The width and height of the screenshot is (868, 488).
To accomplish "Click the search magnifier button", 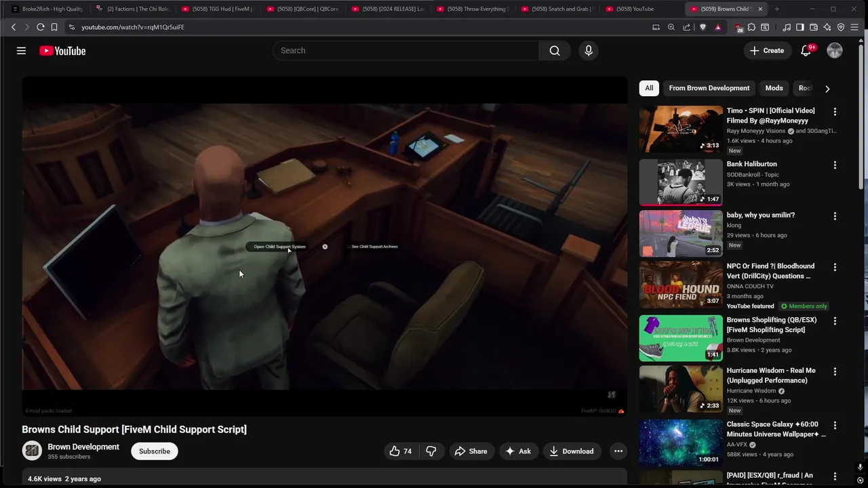I will (x=555, y=51).
